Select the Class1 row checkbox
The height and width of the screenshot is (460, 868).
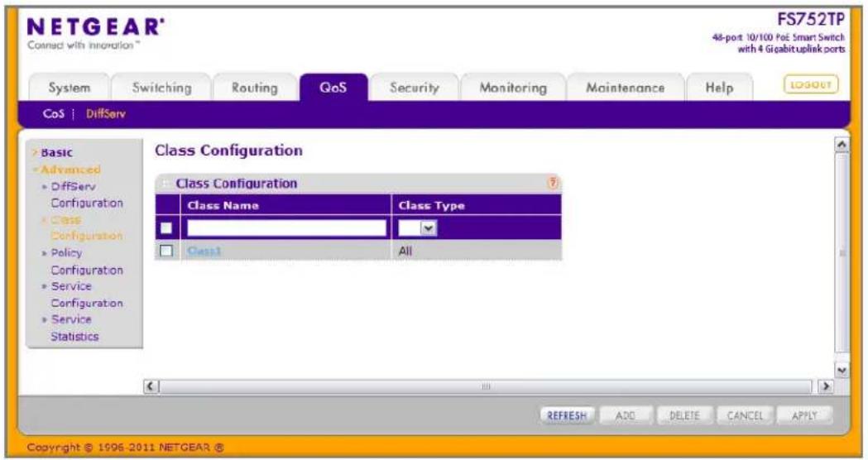tap(166, 251)
